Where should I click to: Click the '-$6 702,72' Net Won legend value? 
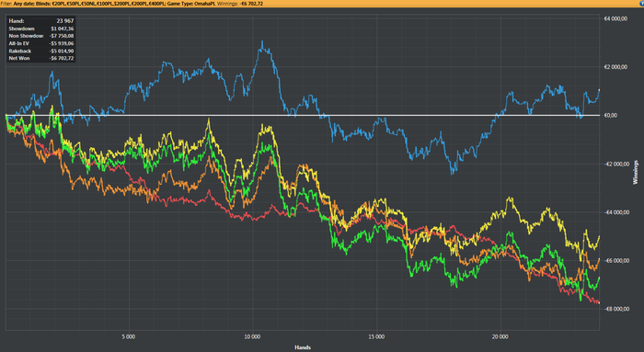pyautogui.click(x=62, y=58)
